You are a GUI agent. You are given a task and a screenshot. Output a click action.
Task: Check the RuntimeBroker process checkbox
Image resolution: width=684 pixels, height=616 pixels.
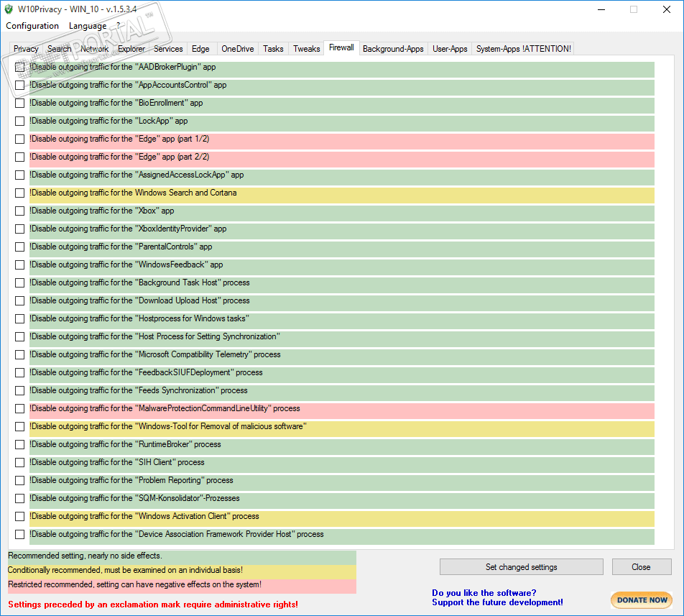pos(19,444)
